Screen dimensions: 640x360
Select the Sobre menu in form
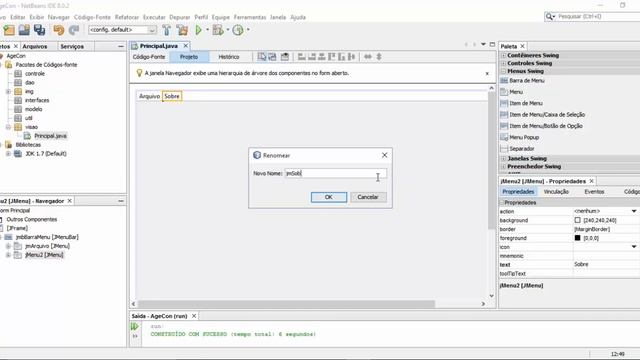click(x=172, y=96)
